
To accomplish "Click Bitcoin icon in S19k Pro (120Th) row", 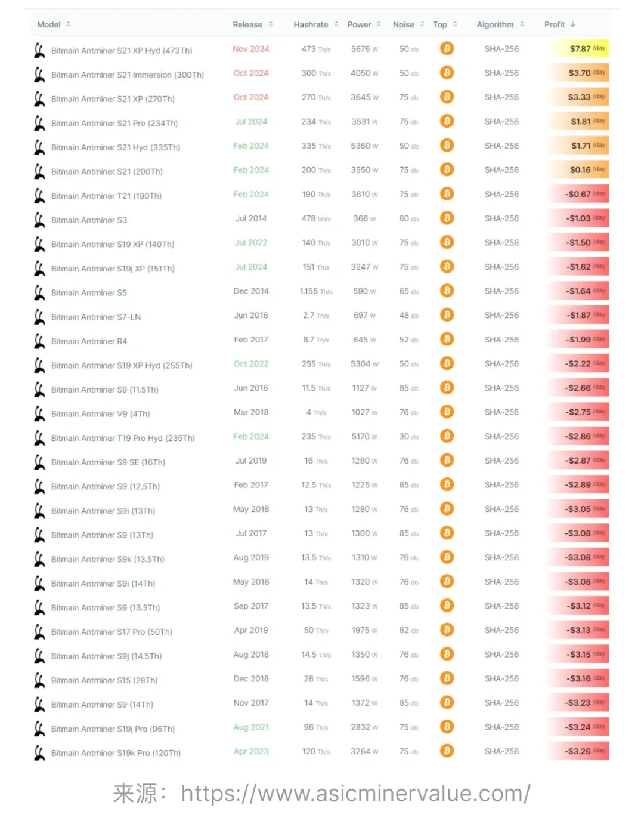I will pyautogui.click(x=447, y=751).
